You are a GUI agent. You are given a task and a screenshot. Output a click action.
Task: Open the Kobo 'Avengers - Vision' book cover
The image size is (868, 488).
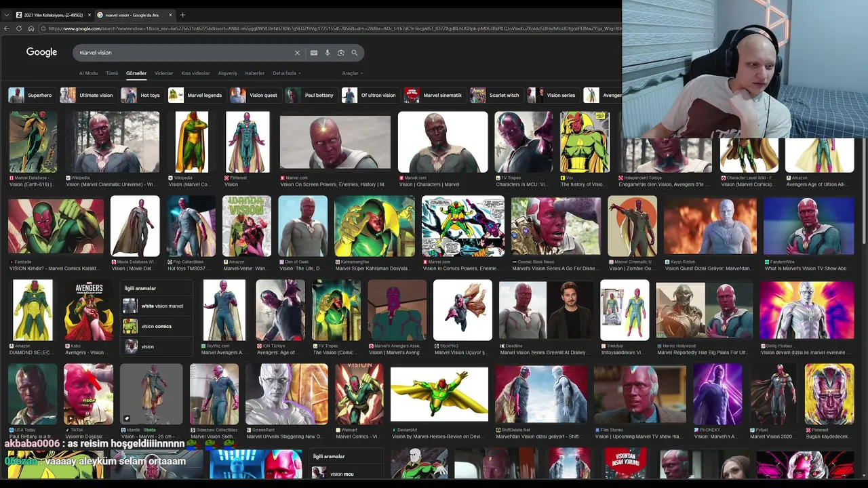click(x=89, y=310)
